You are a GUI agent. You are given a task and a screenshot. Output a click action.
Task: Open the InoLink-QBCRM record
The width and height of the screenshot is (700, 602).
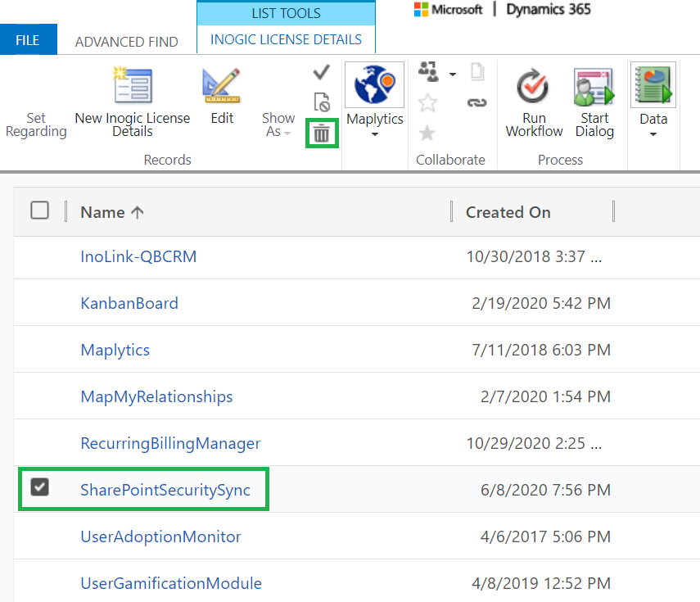138,257
